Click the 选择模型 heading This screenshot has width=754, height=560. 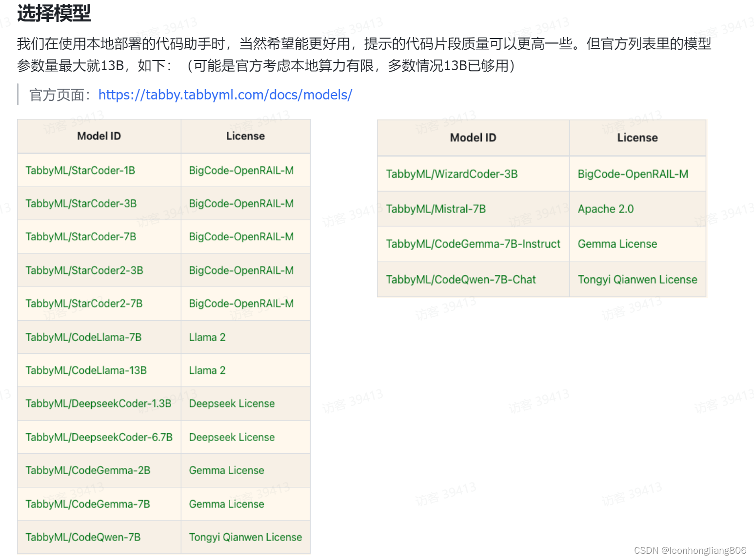click(x=54, y=13)
